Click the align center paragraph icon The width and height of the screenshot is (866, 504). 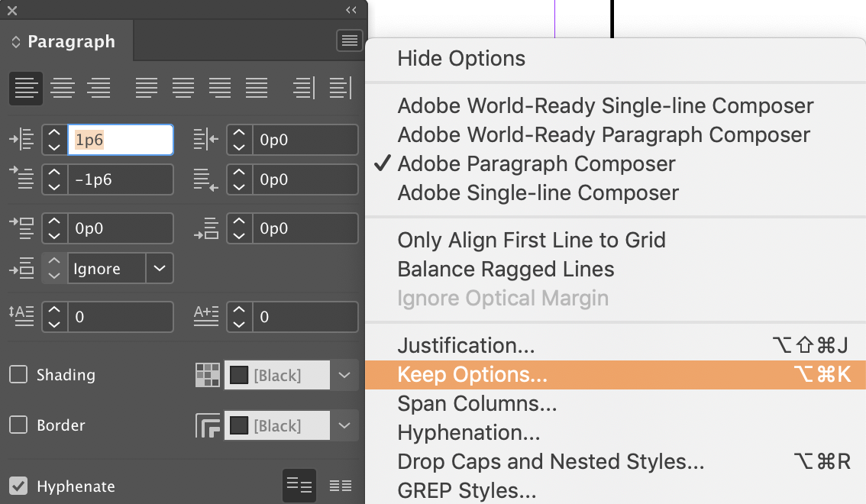pos(63,88)
